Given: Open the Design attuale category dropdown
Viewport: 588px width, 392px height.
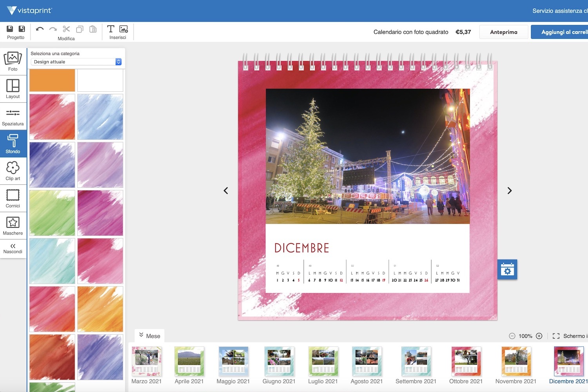Looking at the screenshot, I should (76, 62).
